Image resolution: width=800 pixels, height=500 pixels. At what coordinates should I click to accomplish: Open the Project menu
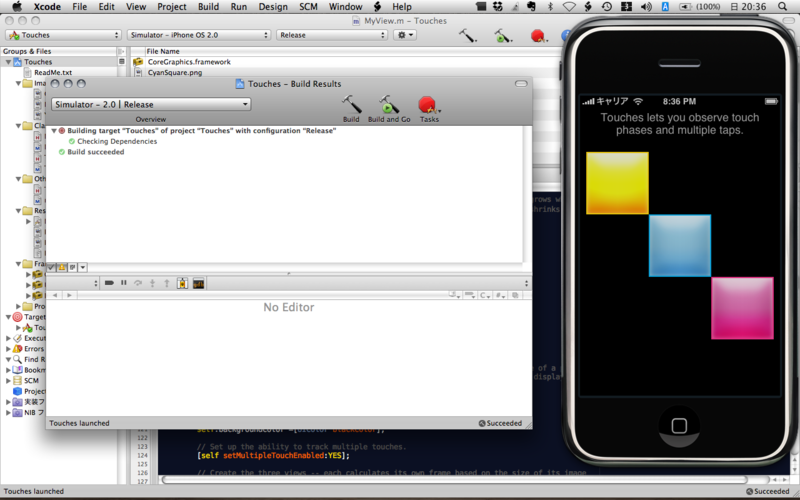tap(171, 7)
